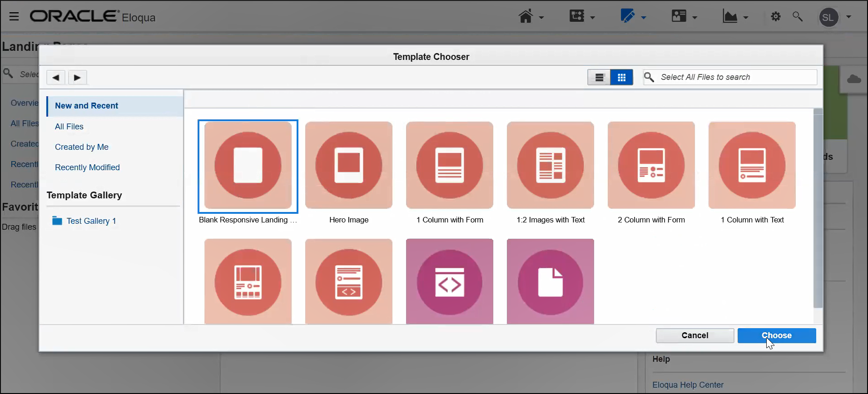Open the Home icon in top bar
868x394 pixels.
pos(526,17)
